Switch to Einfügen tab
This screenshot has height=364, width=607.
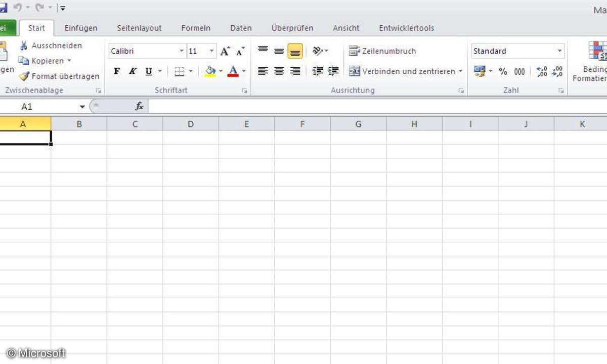click(81, 28)
